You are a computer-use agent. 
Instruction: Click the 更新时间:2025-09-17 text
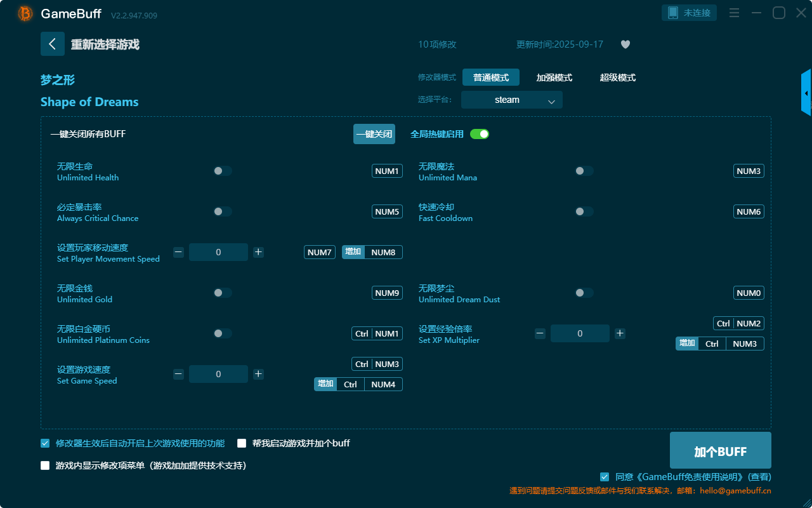pyautogui.click(x=560, y=44)
